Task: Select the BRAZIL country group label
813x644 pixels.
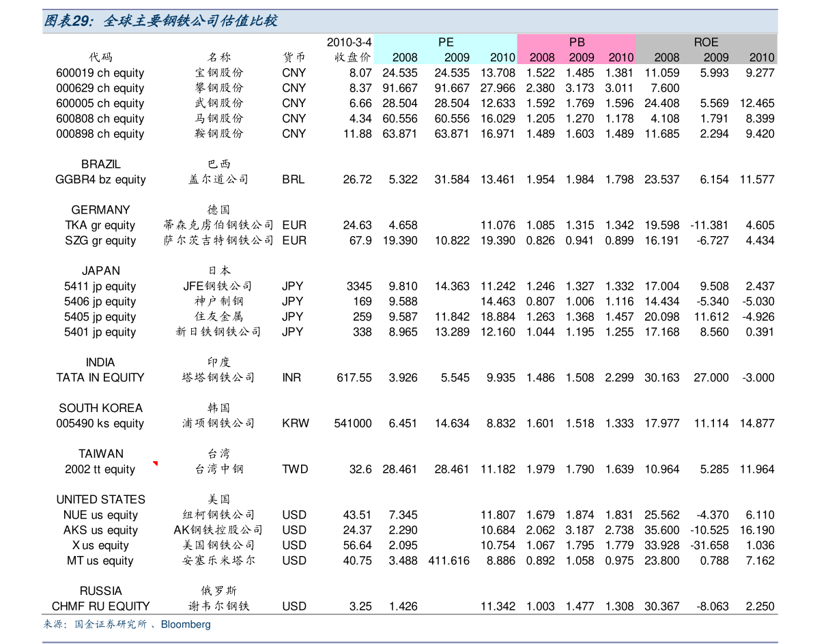Action: point(100,164)
